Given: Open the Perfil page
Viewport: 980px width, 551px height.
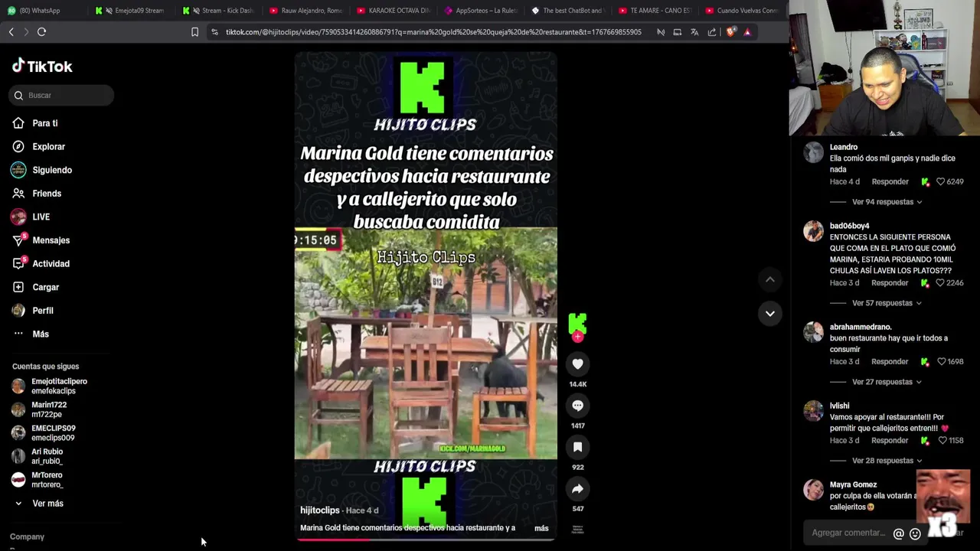Looking at the screenshot, I should point(33,311).
